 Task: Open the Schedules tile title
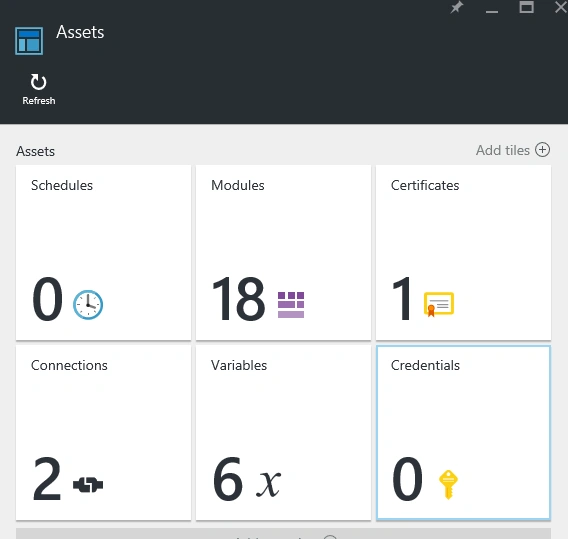[62, 185]
